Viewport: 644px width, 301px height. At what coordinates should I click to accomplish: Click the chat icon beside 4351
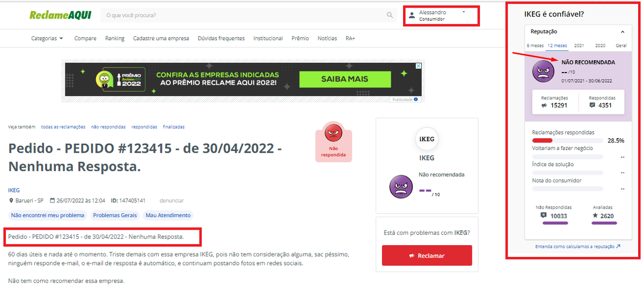(x=592, y=105)
